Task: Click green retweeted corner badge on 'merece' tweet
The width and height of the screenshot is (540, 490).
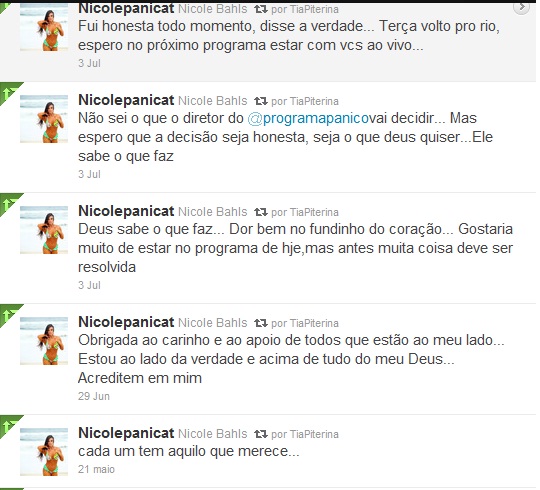Action: click(8, 424)
